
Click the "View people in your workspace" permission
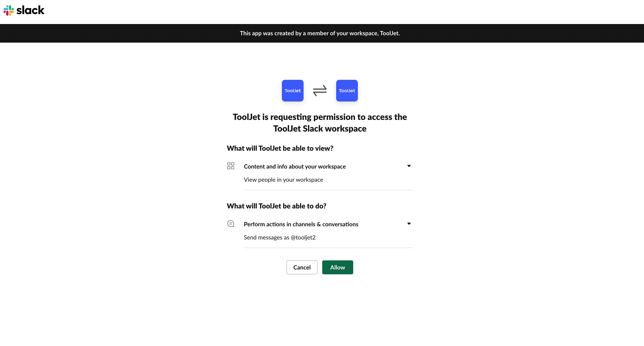click(283, 180)
